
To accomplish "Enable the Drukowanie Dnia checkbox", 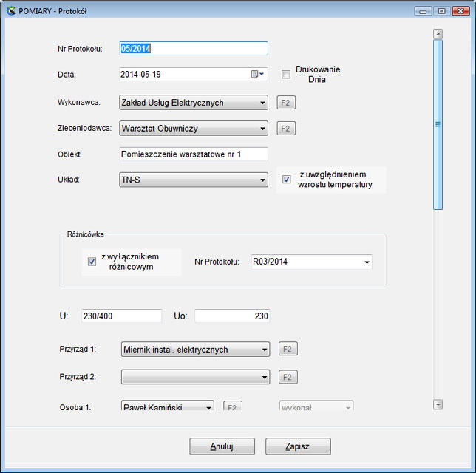I will click(285, 75).
